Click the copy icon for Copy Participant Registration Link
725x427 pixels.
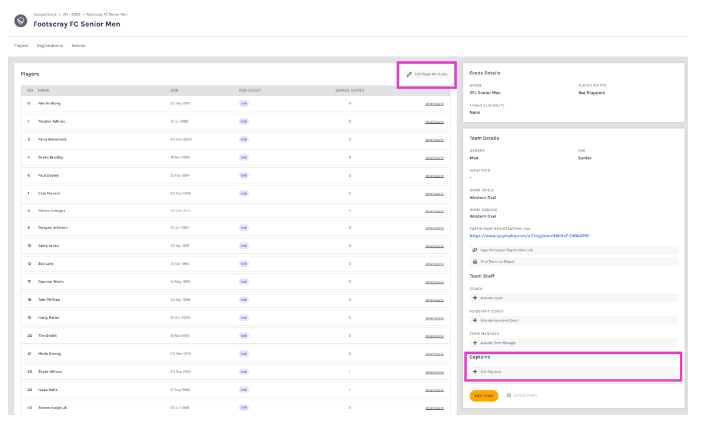pos(474,250)
